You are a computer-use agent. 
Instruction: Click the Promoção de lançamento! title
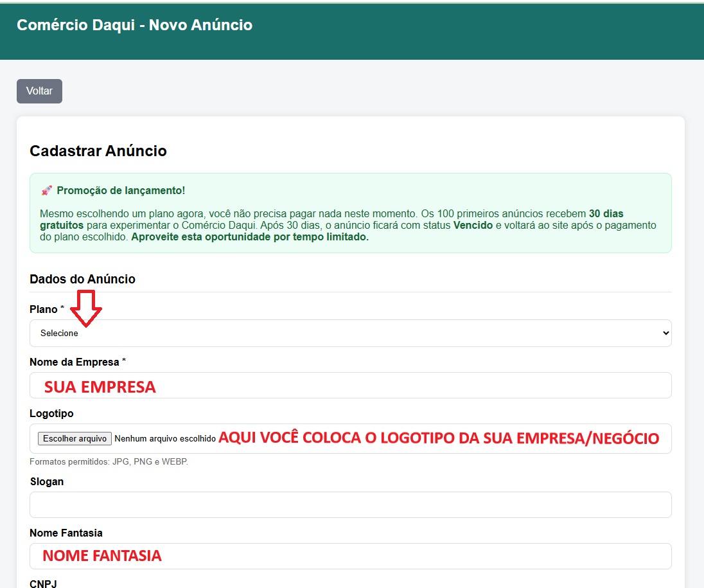pos(121,190)
